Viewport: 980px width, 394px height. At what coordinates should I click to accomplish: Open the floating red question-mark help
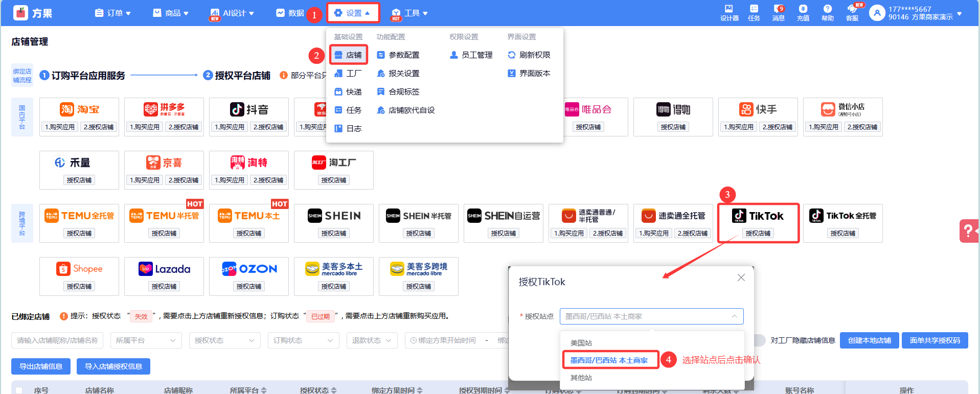969,230
